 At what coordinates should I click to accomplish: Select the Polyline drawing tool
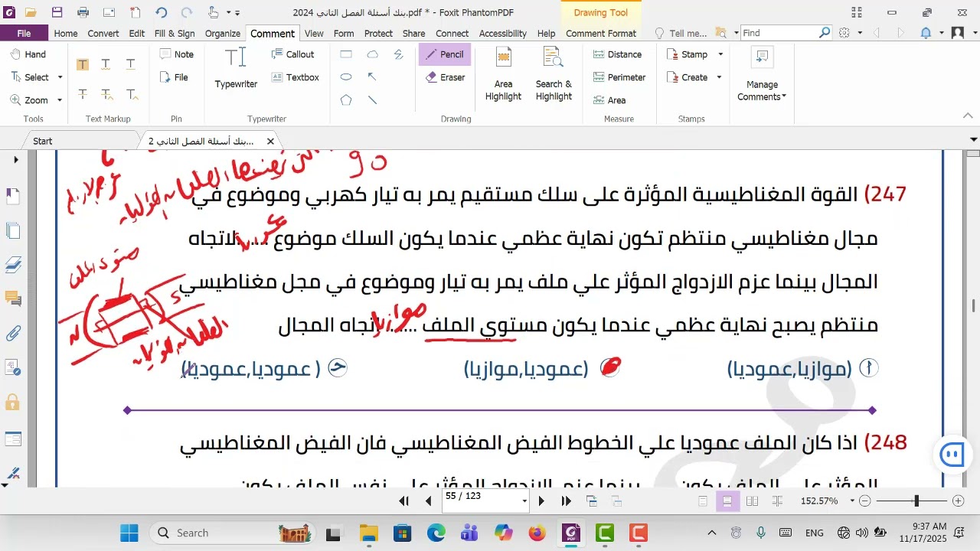point(399,54)
